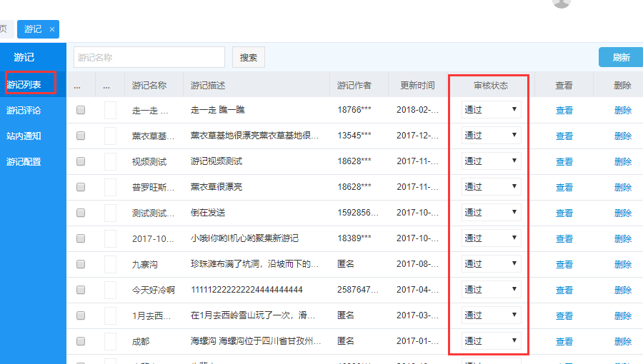The width and height of the screenshot is (643, 364).
Task: Open 审核状态 dropdown for 走一走 row
Action: click(491, 110)
